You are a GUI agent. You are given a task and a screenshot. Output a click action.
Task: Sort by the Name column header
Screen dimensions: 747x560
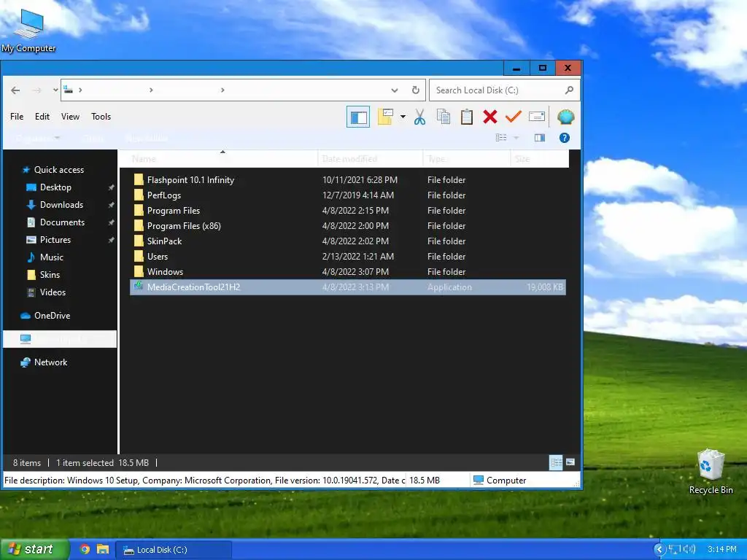[x=218, y=158]
